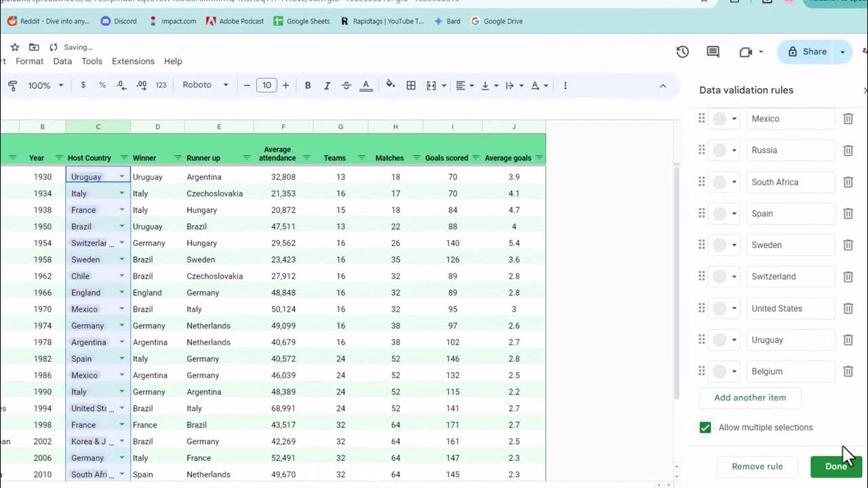Viewport: 868px width, 488px height.
Task: Open vertical align options
Action: click(x=489, y=85)
